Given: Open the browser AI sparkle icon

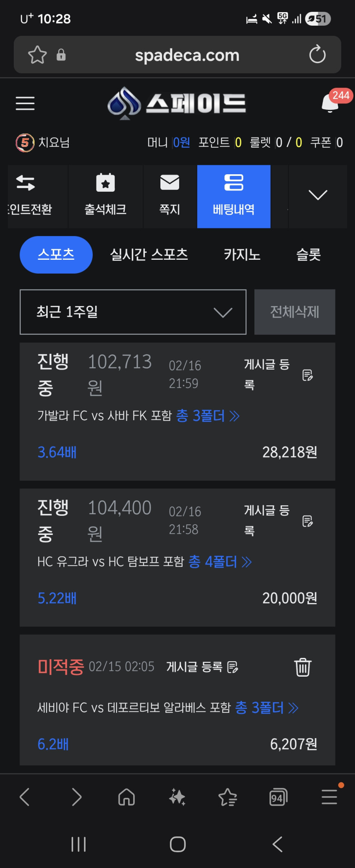Looking at the screenshot, I should point(177,797).
